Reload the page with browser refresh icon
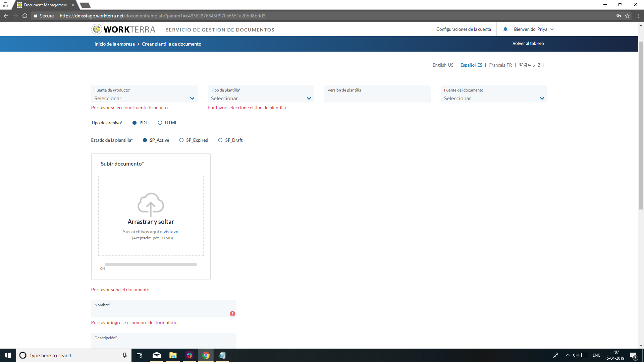This screenshot has width=644, height=362. click(25, 16)
